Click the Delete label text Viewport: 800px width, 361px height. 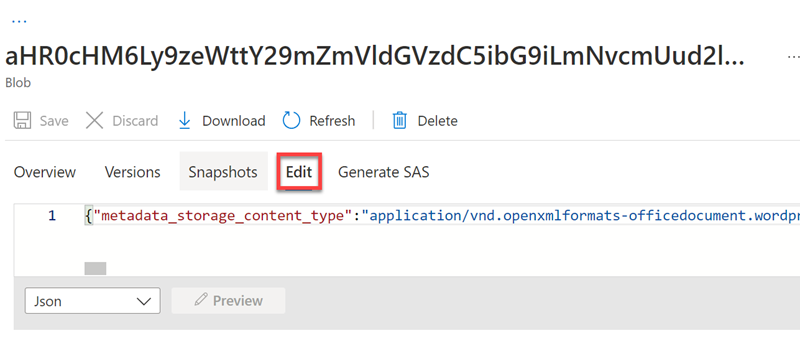(438, 121)
